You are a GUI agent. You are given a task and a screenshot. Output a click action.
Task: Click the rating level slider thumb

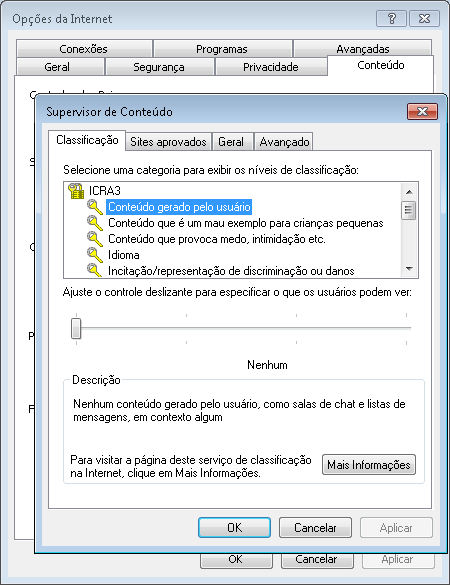coord(76,328)
